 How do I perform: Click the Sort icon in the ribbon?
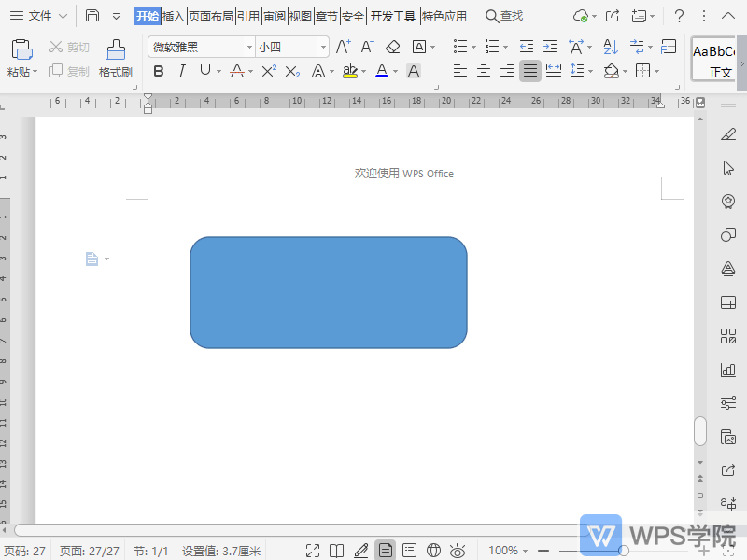tap(609, 47)
